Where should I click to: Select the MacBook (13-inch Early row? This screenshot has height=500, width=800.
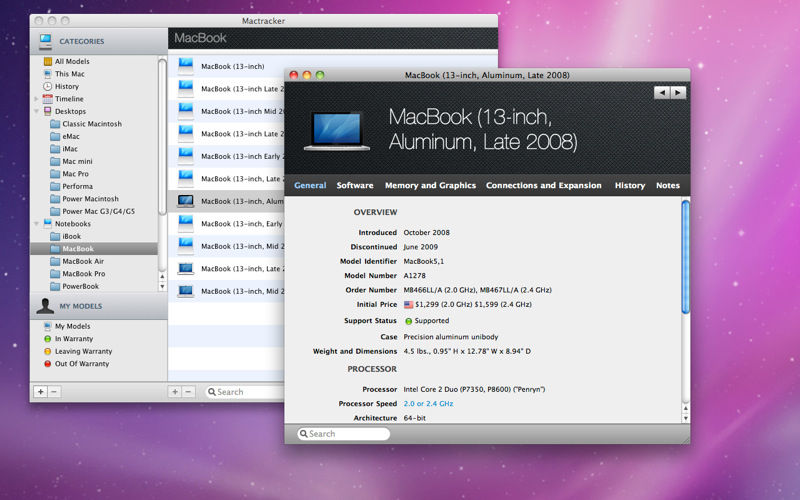pyautogui.click(x=226, y=156)
